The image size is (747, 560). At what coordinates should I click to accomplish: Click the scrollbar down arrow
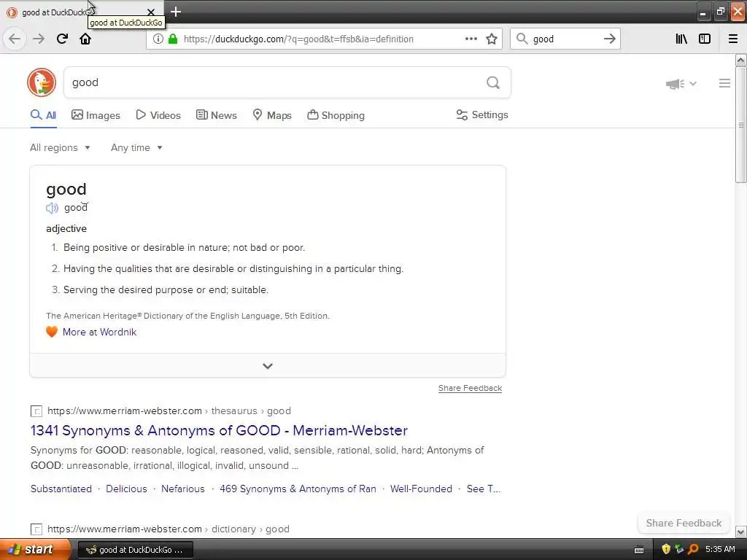pyautogui.click(x=740, y=532)
